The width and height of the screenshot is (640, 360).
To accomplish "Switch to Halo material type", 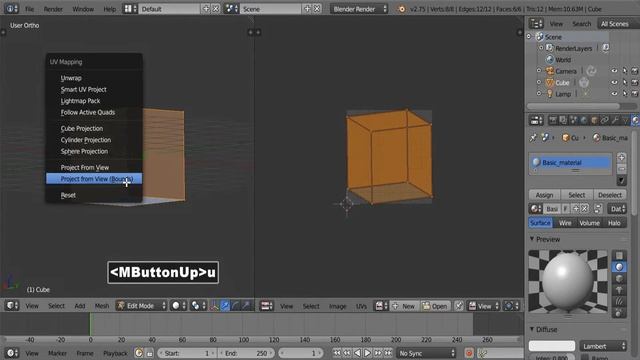I will (614, 223).
